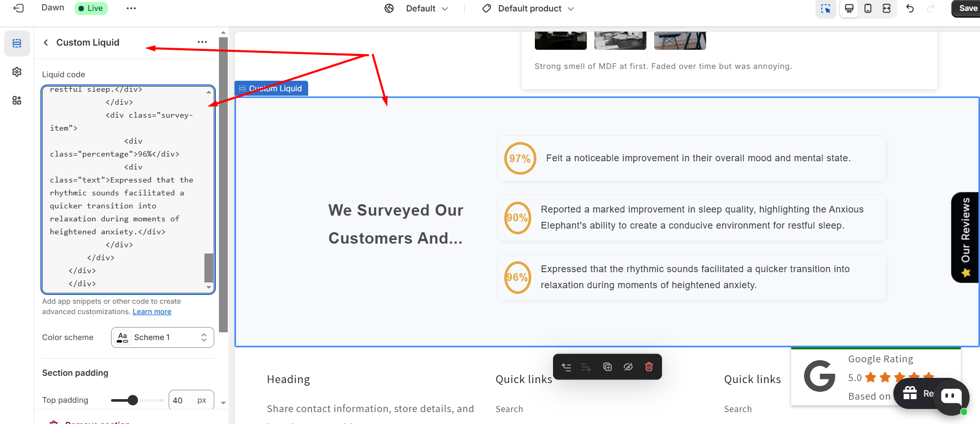Hide the Custom Liquid section

coord(628,367)
